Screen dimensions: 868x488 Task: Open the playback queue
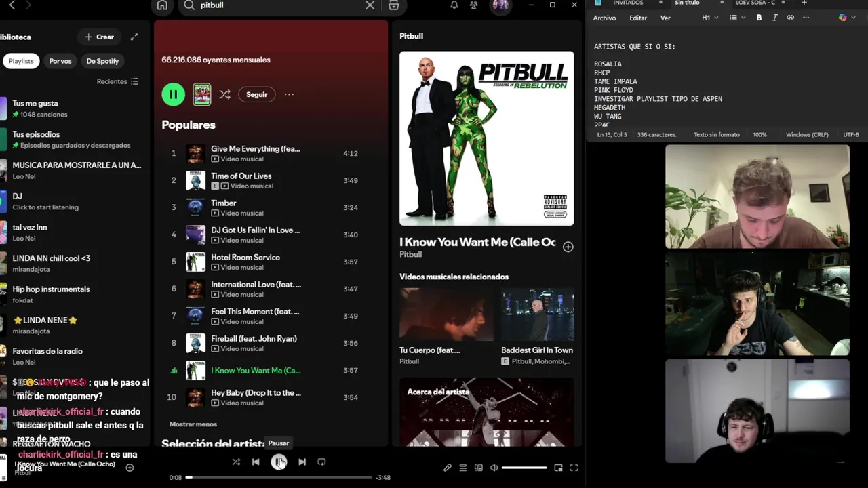click(463, 468)
